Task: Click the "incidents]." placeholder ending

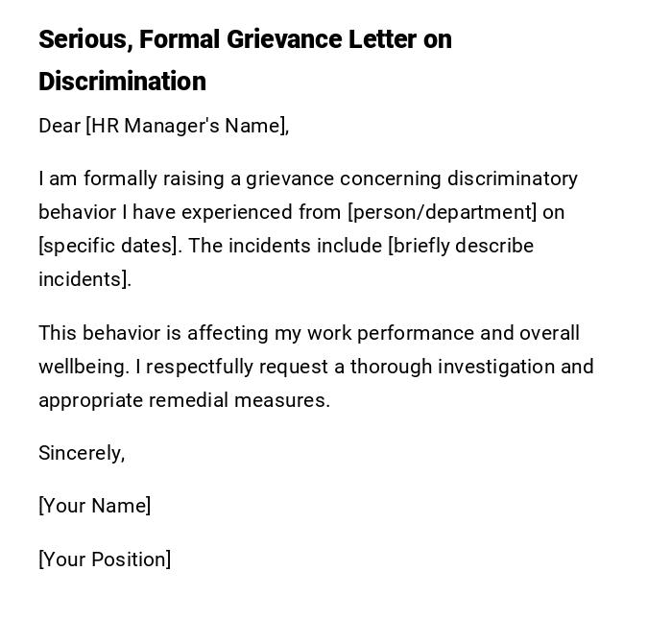Action: point(84,279)
